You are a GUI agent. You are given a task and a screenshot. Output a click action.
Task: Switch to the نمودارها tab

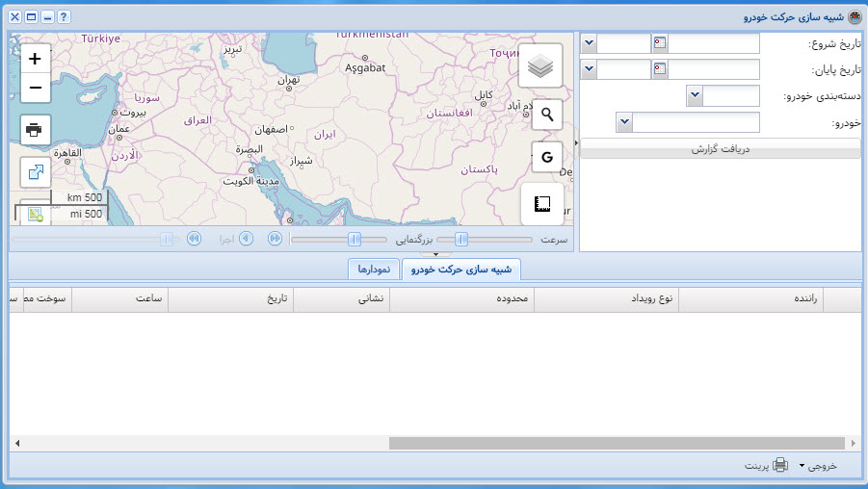373,270
